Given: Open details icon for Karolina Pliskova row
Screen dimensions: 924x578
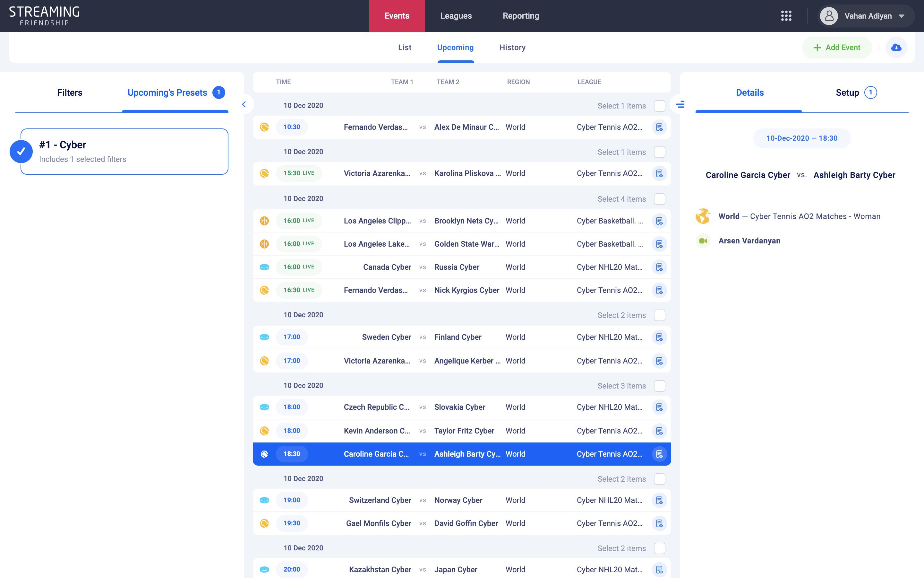Looking at the screenshot, I should [x=659, y=173].
